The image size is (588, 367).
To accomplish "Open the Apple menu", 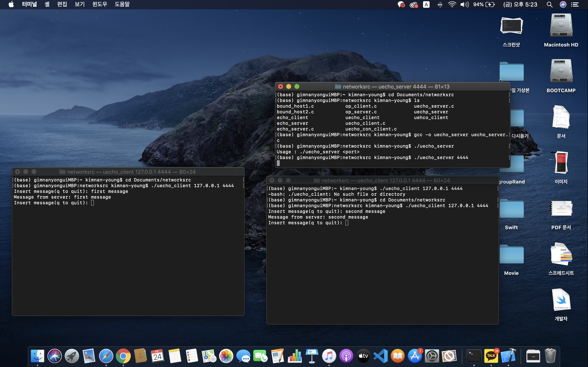I will pyautogui.click(x=11, y=4).
